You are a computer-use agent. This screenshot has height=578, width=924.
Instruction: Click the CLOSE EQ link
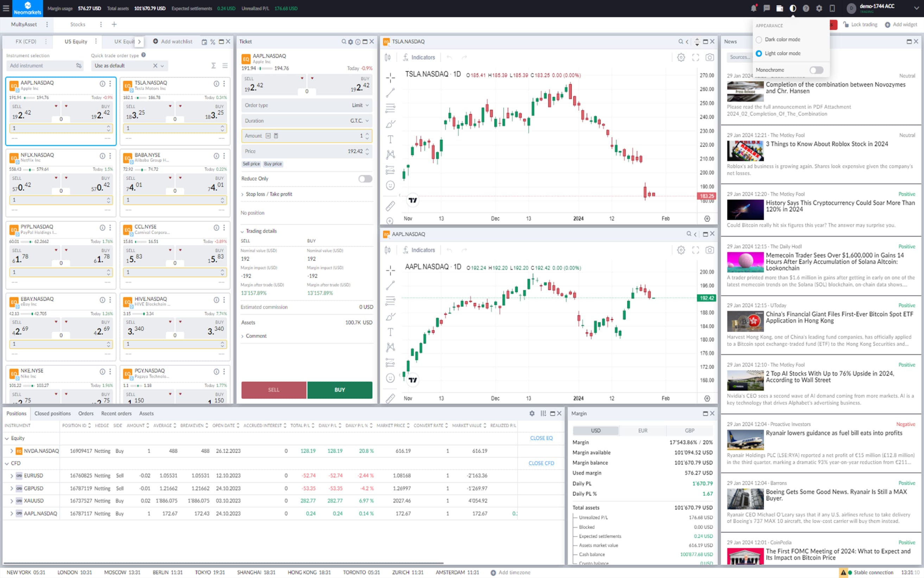click(541, 438)
